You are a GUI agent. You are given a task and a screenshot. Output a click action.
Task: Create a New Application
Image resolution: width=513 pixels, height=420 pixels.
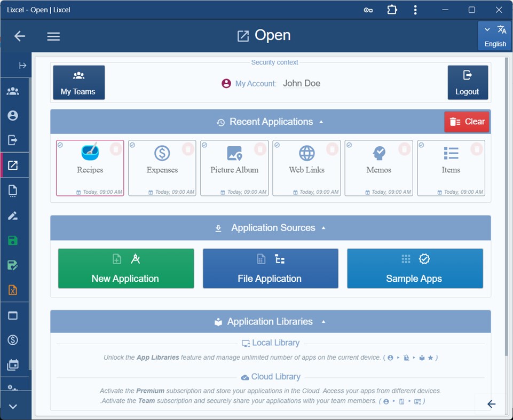tap(125, 268)
